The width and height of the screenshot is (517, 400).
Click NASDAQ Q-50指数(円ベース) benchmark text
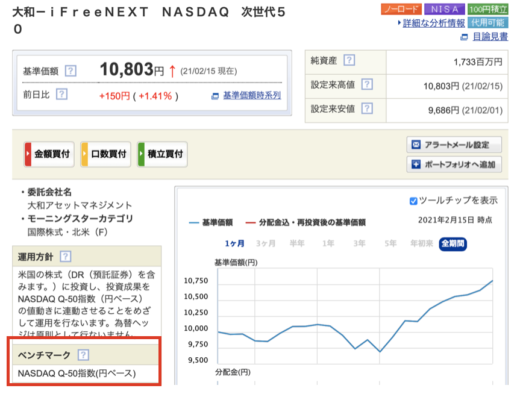[x=77, y=373]
